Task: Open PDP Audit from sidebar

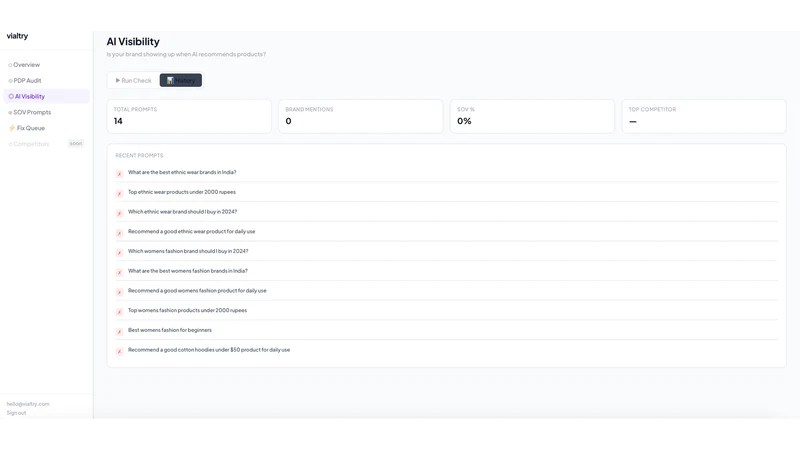Action: coord(46,81)
